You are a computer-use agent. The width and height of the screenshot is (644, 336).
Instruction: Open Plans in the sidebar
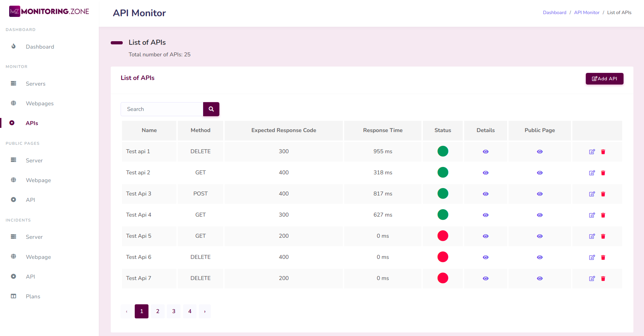tap(33, 297)
